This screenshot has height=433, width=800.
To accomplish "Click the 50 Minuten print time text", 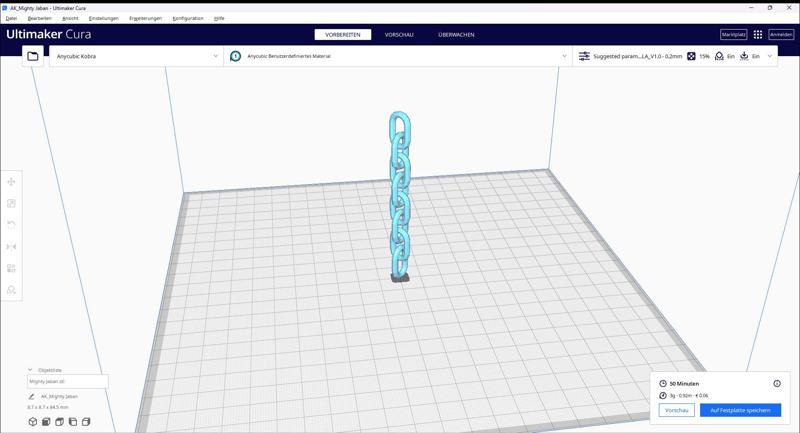I will [684, 384].
